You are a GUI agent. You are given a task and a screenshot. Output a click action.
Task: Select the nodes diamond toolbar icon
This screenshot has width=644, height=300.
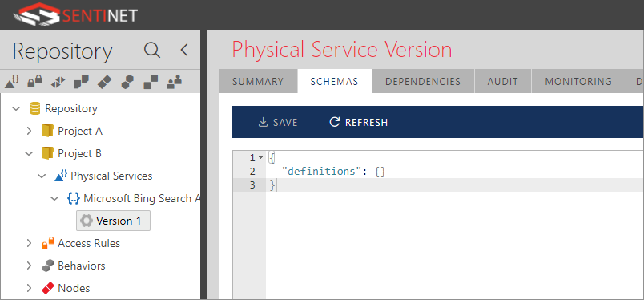104,82
